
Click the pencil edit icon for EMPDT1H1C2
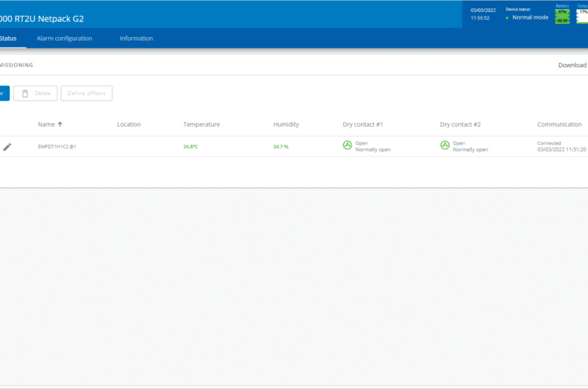(x=7, y=147)
